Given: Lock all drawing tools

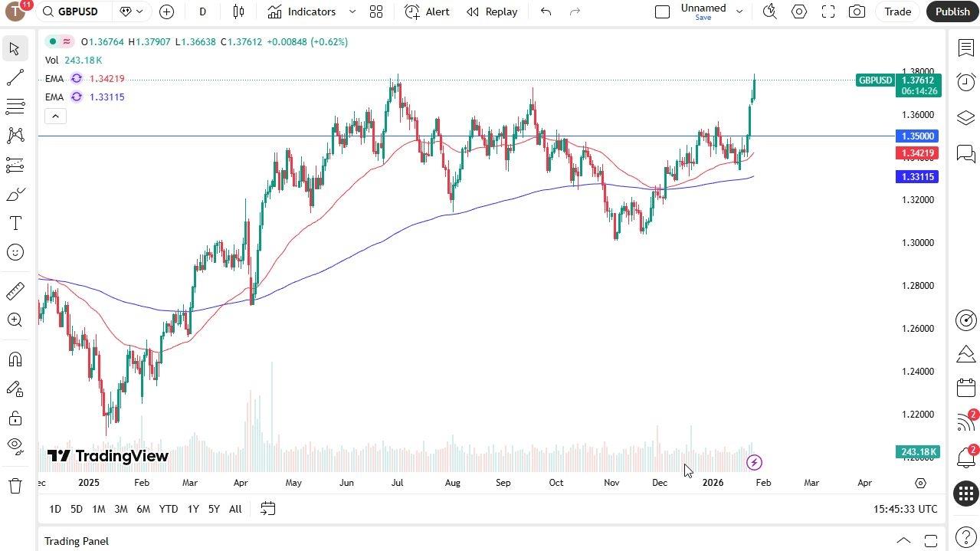Looking at the screenshot, I should tap(15, 418).
